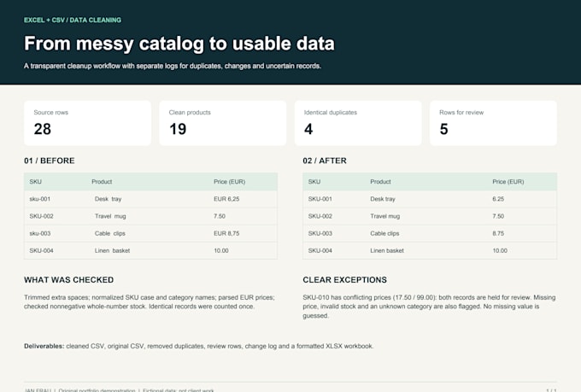The height and width of the screenshot is (392, 581).
Task: Select the 7.50 price in AFTER table
Action: pyautogui.click(x=498, y=216)
